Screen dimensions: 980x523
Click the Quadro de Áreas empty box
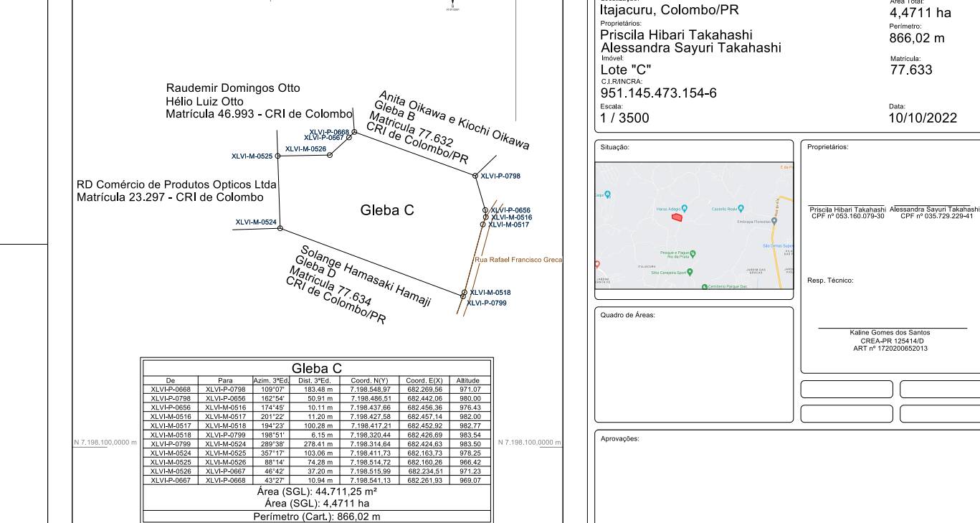[x=694, y=364]
